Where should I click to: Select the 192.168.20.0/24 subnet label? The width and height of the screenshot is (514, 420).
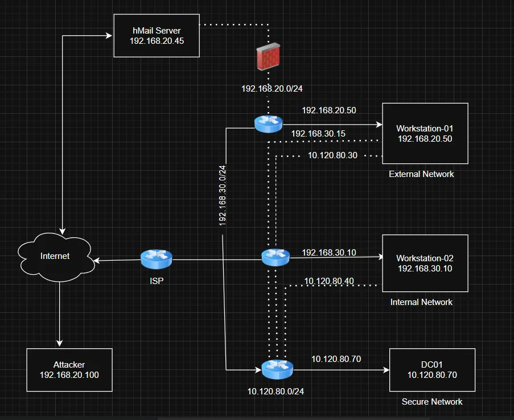272,89
